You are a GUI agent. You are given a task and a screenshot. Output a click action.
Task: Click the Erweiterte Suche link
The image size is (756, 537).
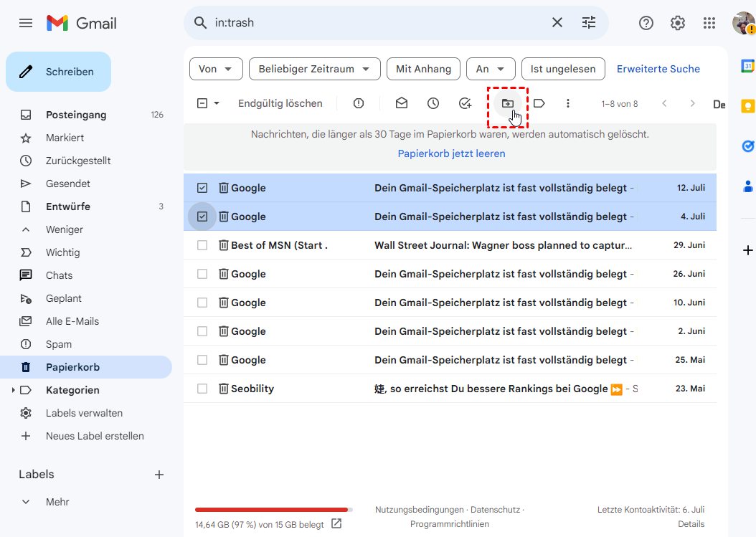(658, 69)
